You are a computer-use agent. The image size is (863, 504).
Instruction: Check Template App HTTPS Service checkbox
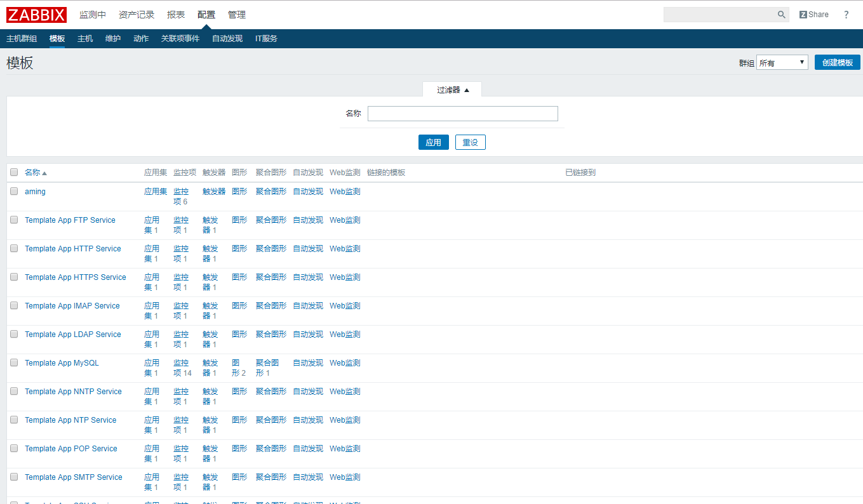pyautogui.click(x=14, y=277)
